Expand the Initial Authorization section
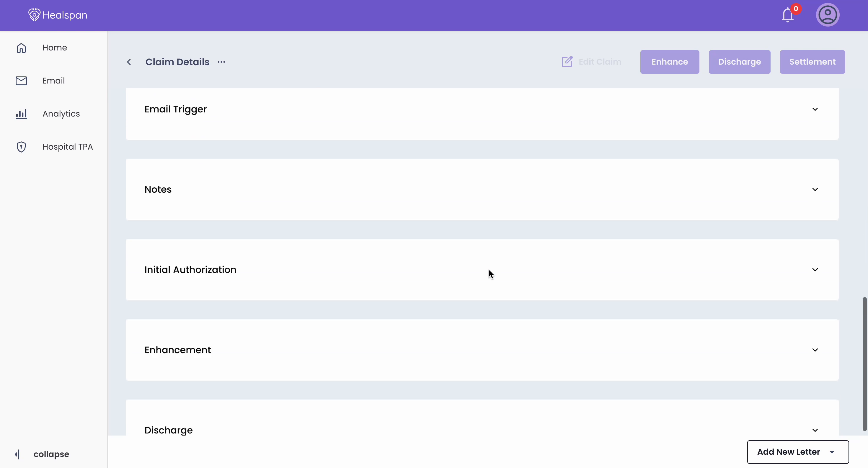 pyautogui.click(x=815, y=270)
